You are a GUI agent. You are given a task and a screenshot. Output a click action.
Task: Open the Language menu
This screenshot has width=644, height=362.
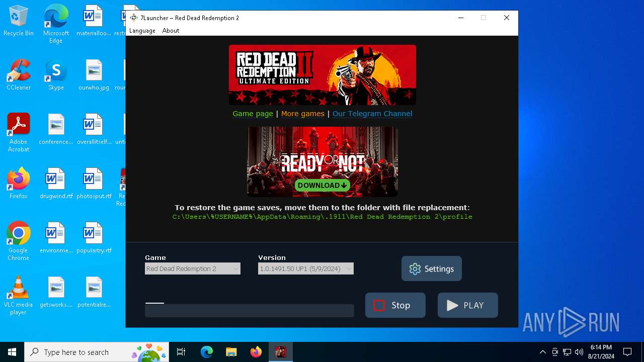tap(142, 31)
